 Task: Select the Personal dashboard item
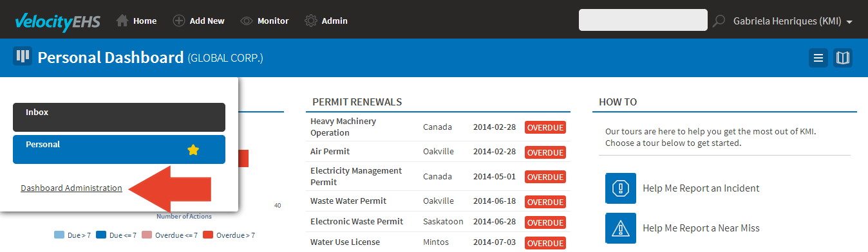[119, 149]
